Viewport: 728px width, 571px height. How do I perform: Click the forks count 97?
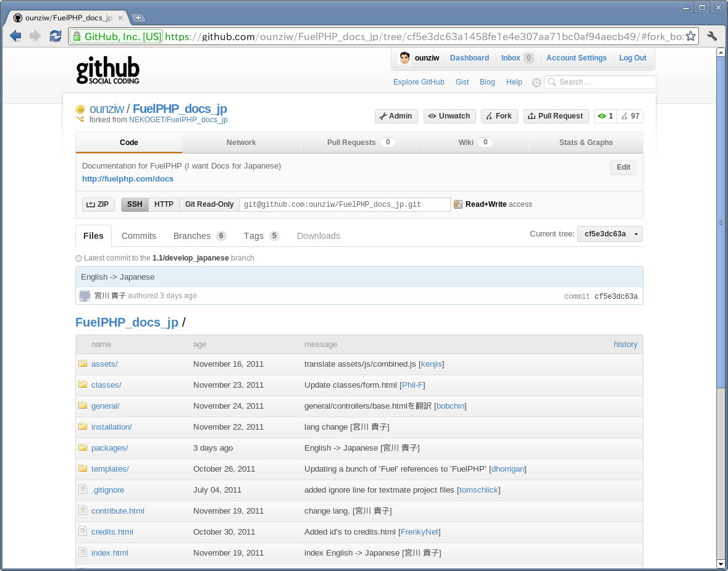(630, 116)
